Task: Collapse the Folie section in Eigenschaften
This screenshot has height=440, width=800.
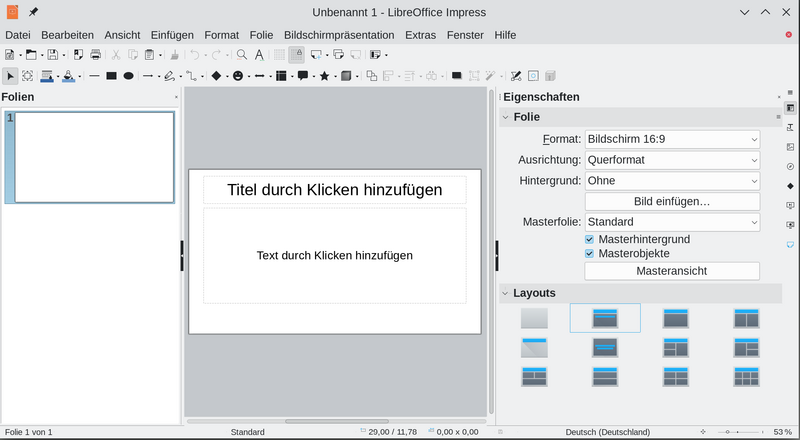Action: pos(506,117)
